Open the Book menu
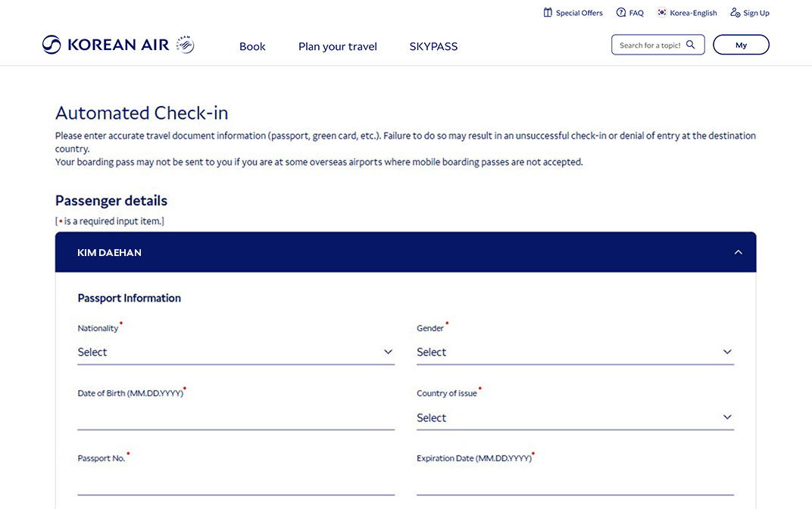This screenshot has height=509, width=812. click(252, 46)
